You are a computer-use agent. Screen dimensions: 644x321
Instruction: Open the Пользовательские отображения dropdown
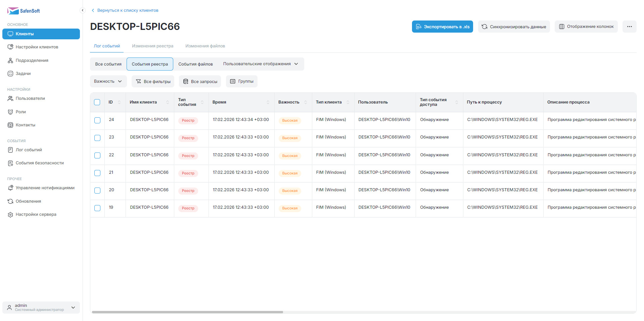point(261,64)
